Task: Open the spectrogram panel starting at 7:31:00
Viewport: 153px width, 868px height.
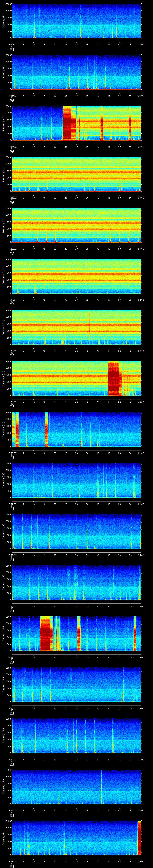Action: 77,481
